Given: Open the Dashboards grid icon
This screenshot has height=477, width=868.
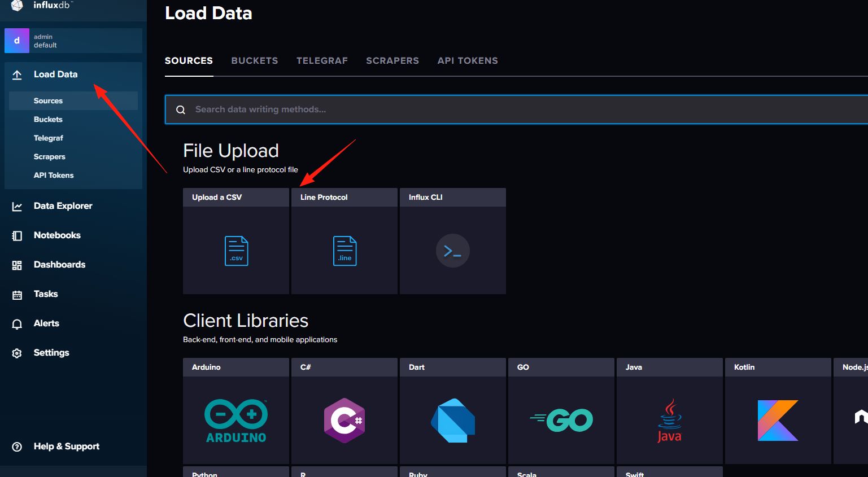Looking at the screenshot, I should point(17,265).
